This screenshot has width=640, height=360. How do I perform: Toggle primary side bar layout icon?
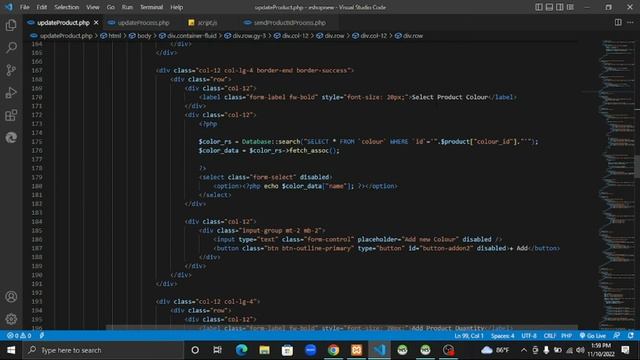(x=539, y=7)
